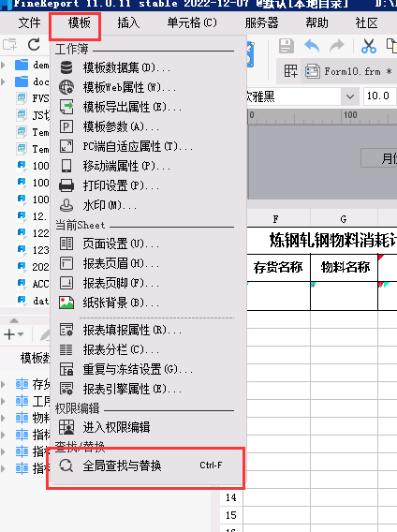Cut with the scissors icon
Screen dimensions: 397x532
click(369, 46)
